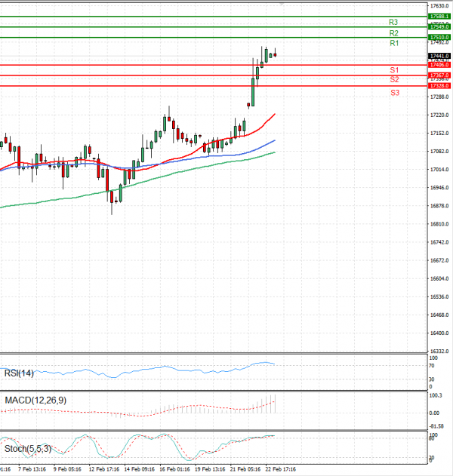Click the 17014.0 price axis value

[x=439, y=170]
